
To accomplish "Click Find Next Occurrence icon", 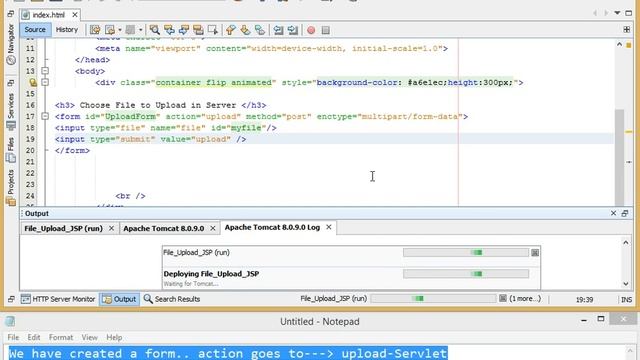I will click(x=184, y=30).
